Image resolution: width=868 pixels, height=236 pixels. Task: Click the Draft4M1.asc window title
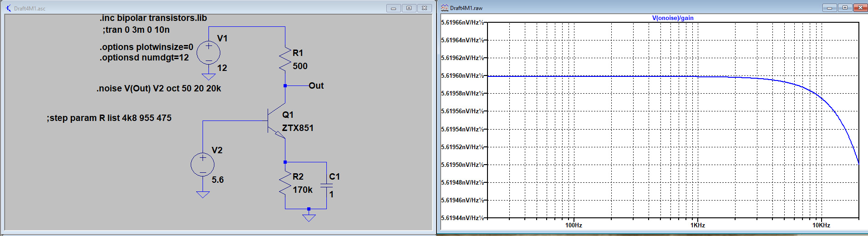[x=30, y=8]
